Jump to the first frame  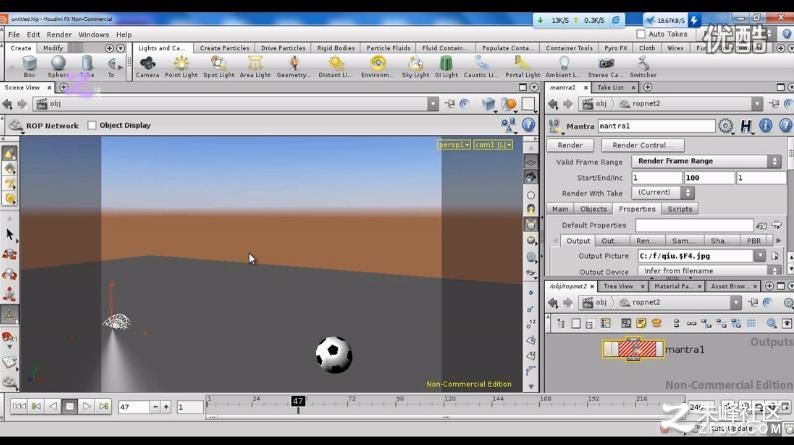click(19, 406)
